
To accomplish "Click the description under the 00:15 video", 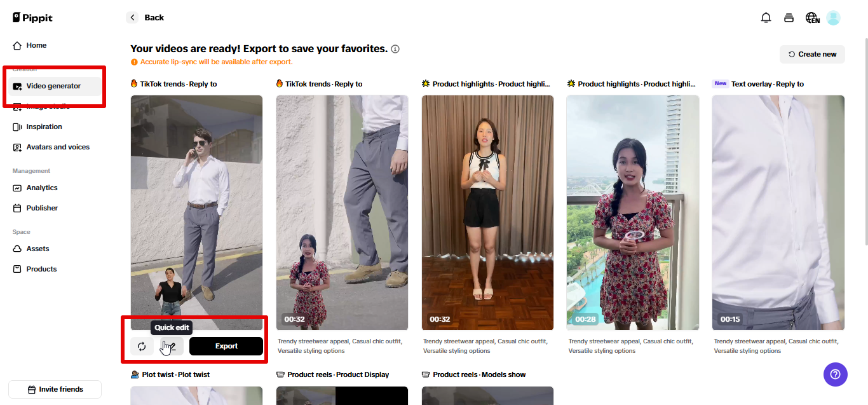I will coord(776,346).
